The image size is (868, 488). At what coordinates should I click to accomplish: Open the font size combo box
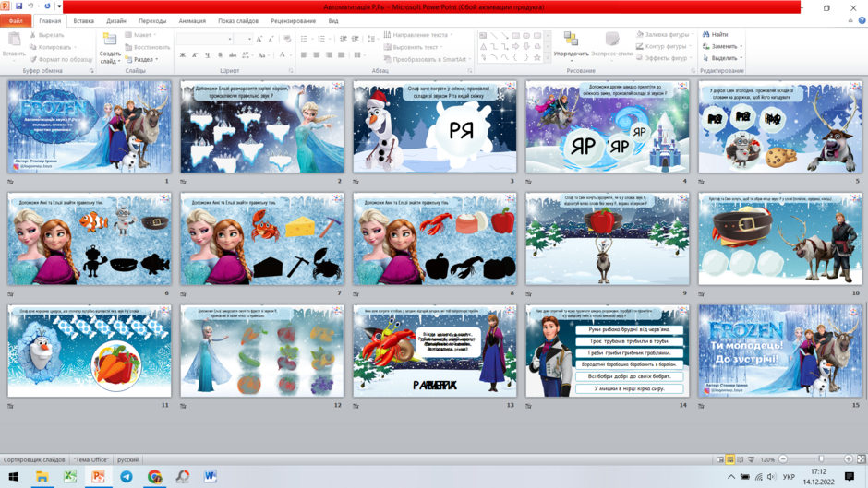coord(243,39)
